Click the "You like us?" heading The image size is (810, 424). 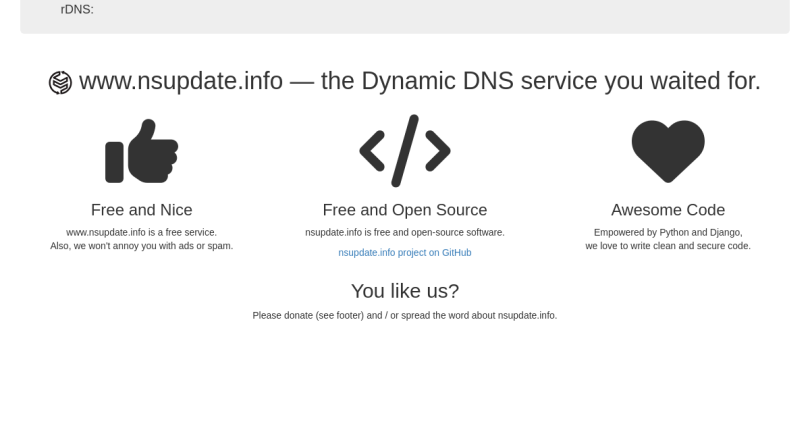tap(405, 291)
